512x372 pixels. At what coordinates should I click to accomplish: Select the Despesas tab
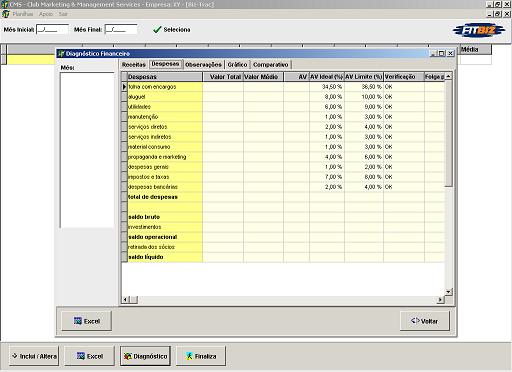[x=165, y=64]
